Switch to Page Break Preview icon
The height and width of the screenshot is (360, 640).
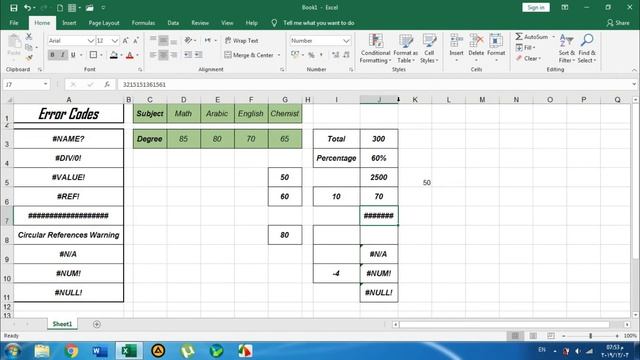[551, 336]
